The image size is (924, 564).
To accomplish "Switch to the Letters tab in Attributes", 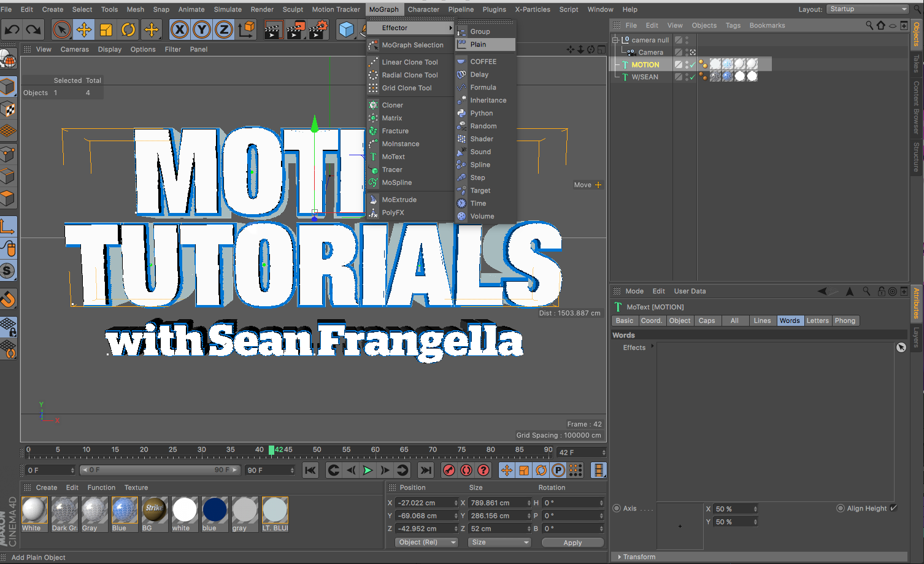I will coord(817,320).
